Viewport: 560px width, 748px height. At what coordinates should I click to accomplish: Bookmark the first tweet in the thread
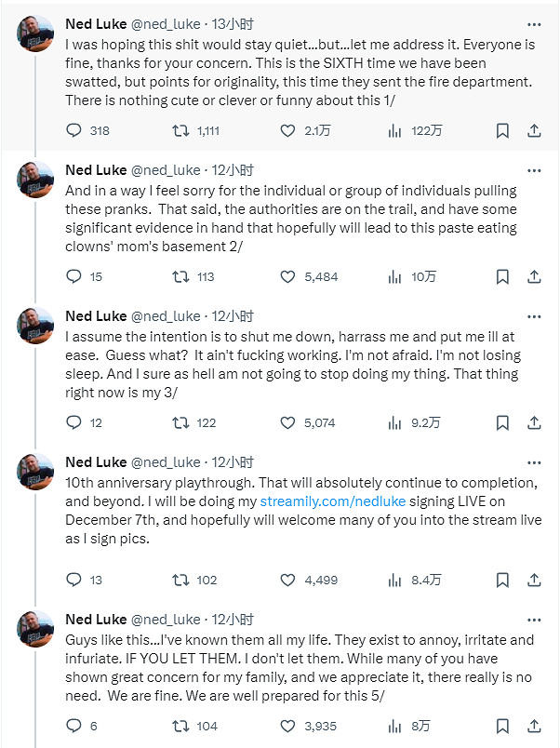pyautogui.click(x=502, y=131)
